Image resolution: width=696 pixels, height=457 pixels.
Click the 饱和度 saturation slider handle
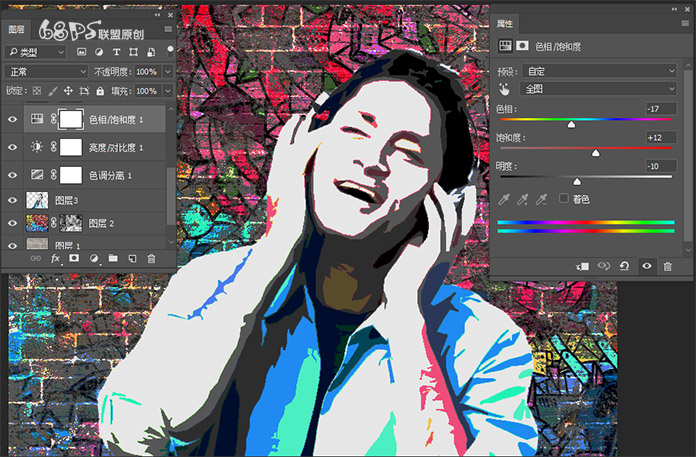[596, 153]
